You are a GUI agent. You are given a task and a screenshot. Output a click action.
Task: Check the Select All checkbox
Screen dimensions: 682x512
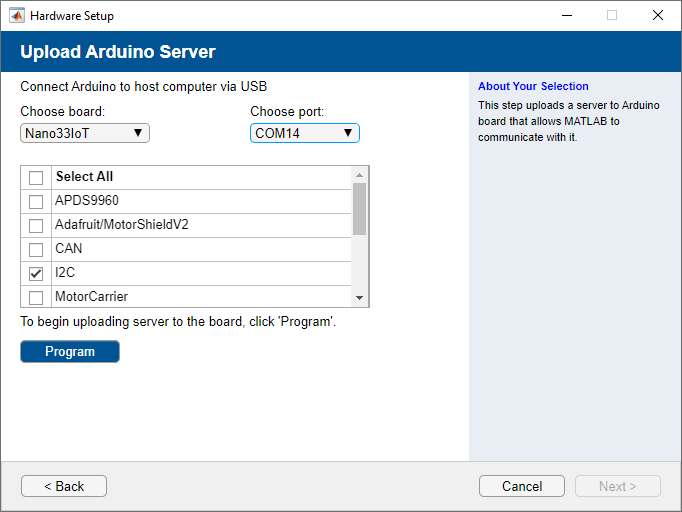[x=36, y=178]
